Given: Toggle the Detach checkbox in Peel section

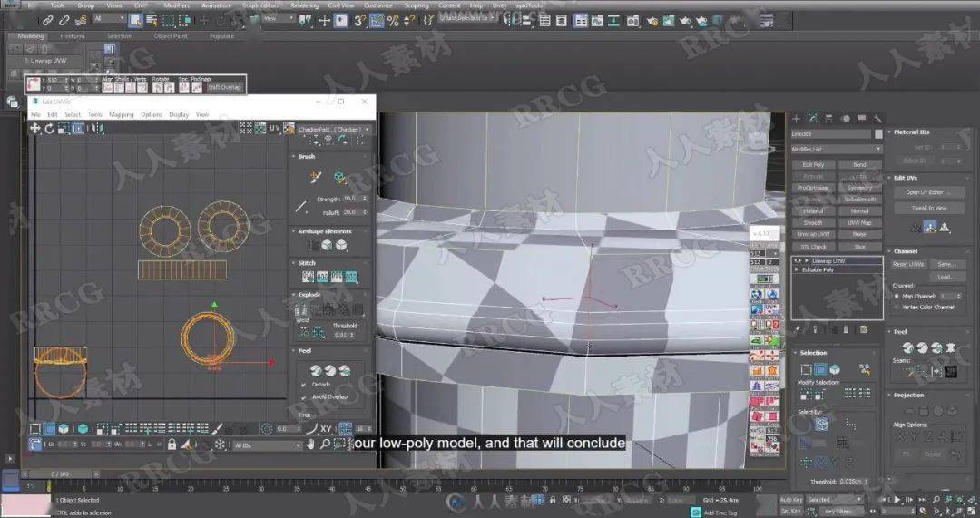Looking at the screenshot, I should (x=304, y=385).
